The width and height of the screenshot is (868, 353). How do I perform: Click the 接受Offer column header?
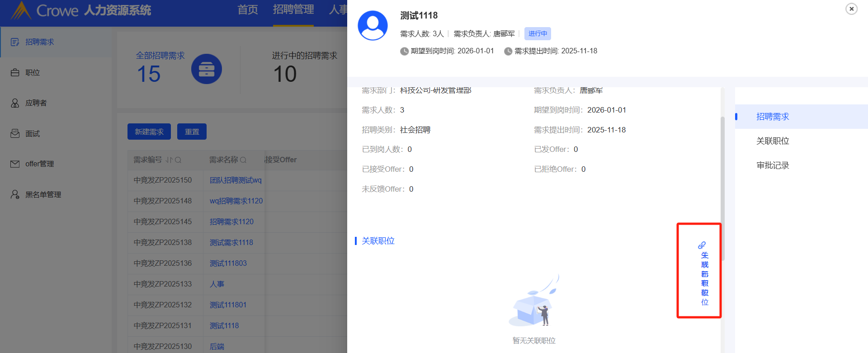pos(281,160)
